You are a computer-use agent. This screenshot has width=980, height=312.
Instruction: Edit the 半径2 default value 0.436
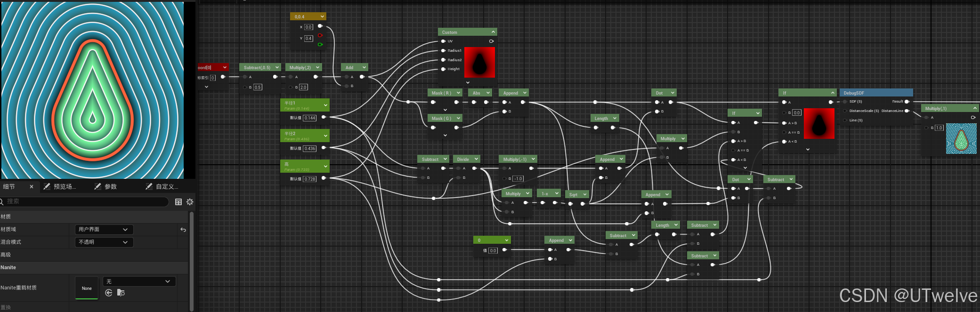310,149
